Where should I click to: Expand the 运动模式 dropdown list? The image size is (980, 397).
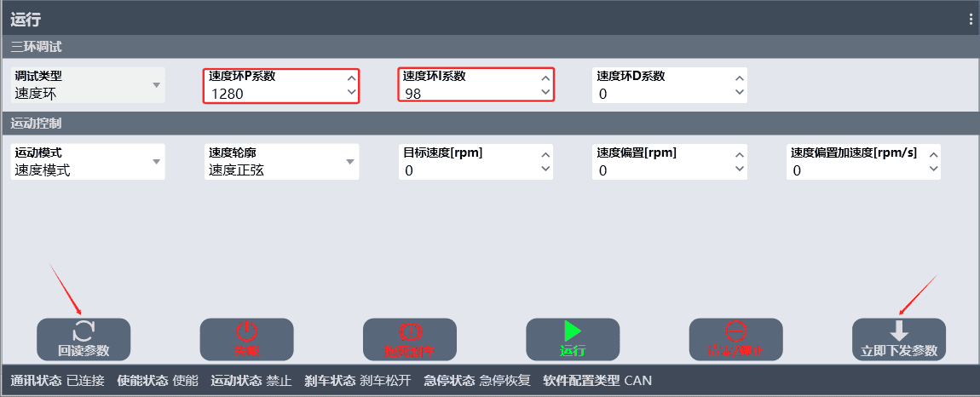click(88, 162)
